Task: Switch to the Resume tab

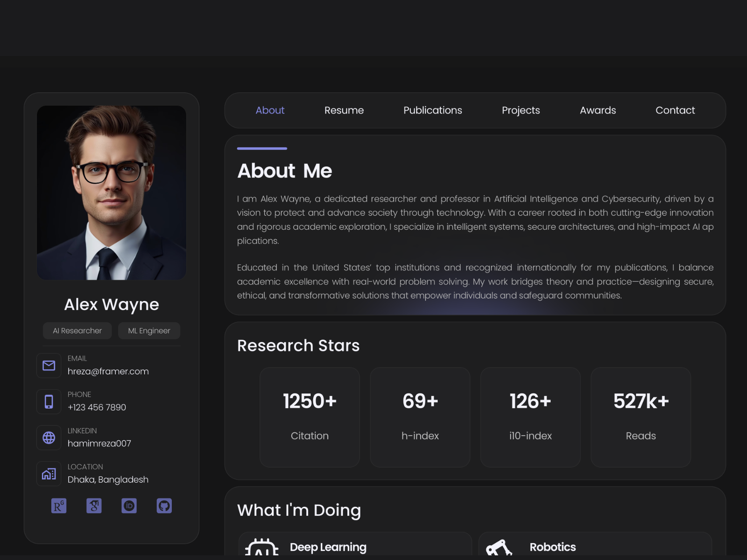Action: click(344, 110)
